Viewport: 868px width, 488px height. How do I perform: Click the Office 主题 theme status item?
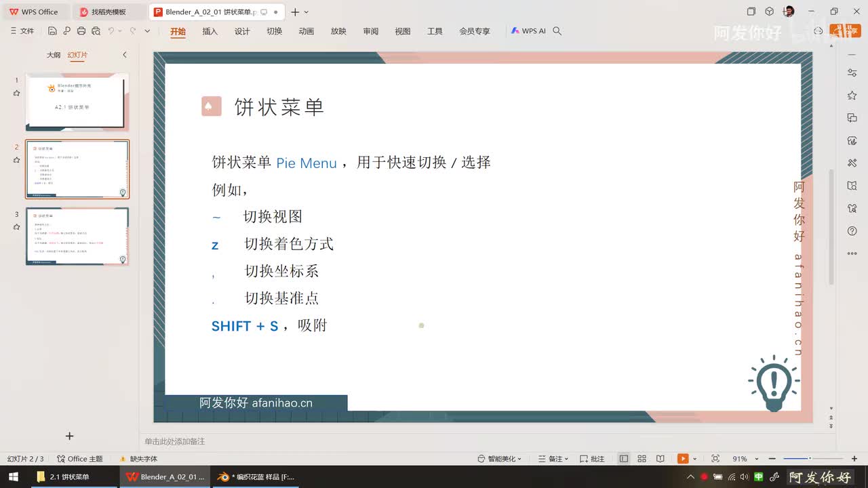pos(80,459)
